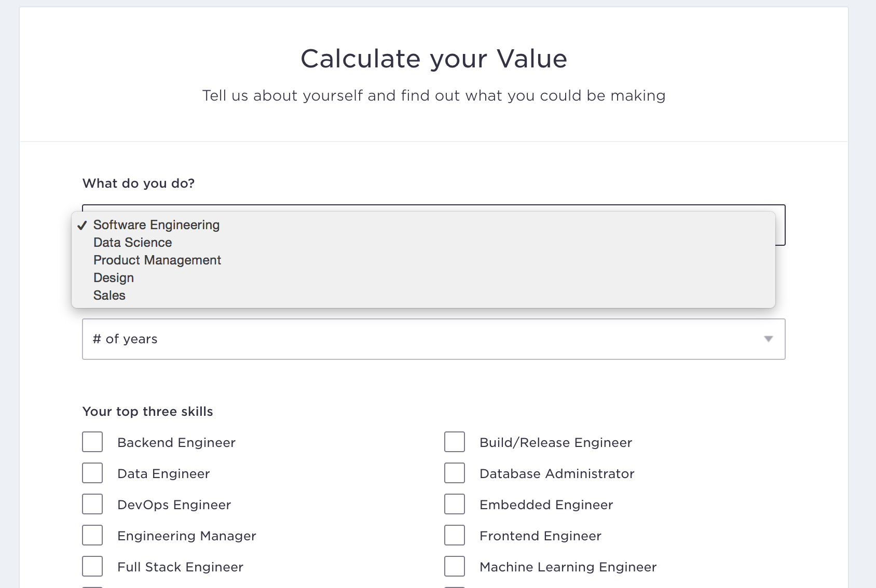
Task: Check the Full Stack Engineer skill
Action: coord(92,566)
